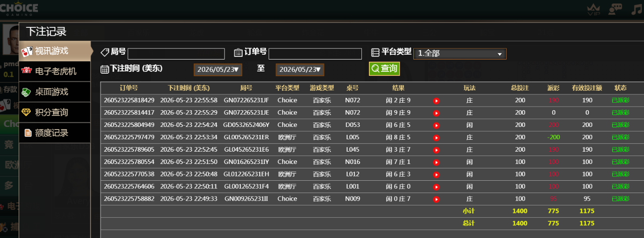
Task: Click the 总计 total label
Action: point(468,223)
